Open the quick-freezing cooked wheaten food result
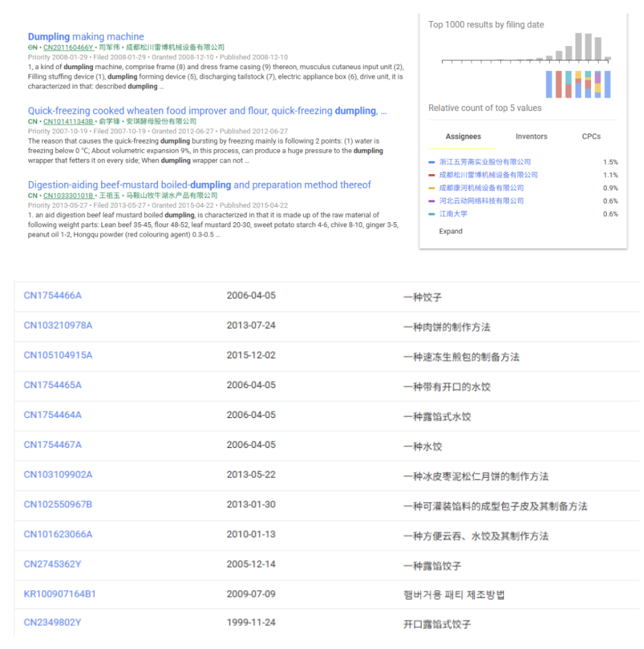Image resolution: width=644 pixels, height=649 pixels. [207, 110]
